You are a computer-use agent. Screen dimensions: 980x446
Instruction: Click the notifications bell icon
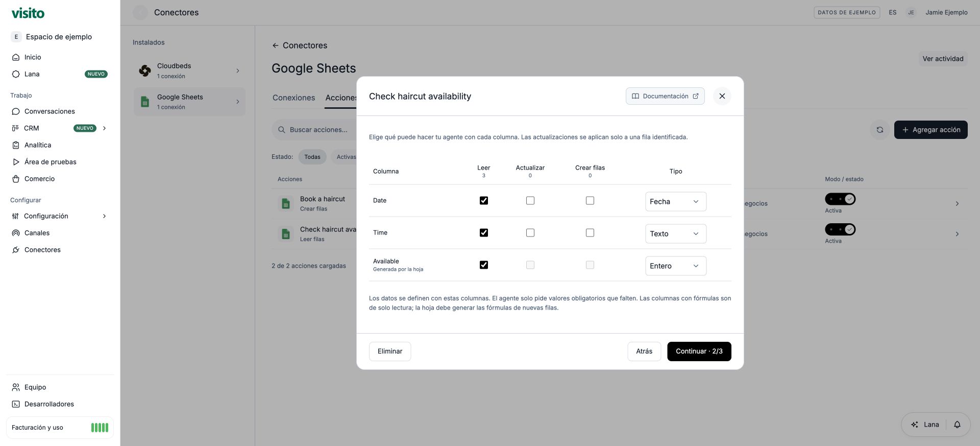pyautogui.click(x=957, y=425)
